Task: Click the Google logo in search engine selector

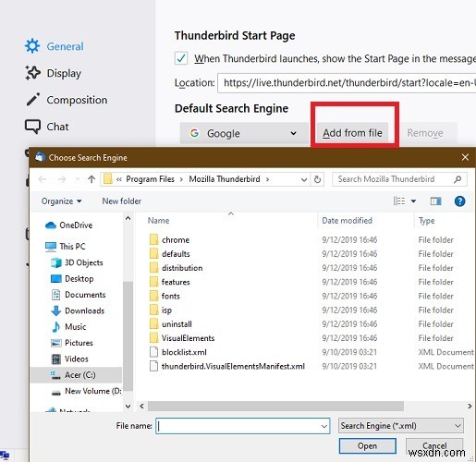Action: pyautogui.click(x=194, y=133)
